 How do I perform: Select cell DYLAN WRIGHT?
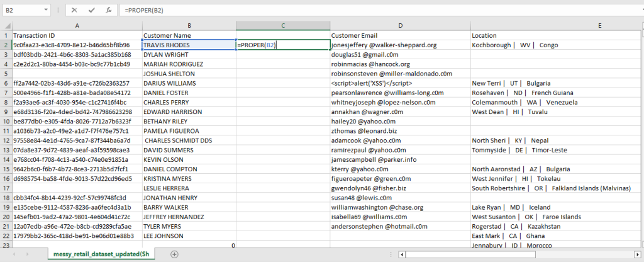(x=189, y=55)
